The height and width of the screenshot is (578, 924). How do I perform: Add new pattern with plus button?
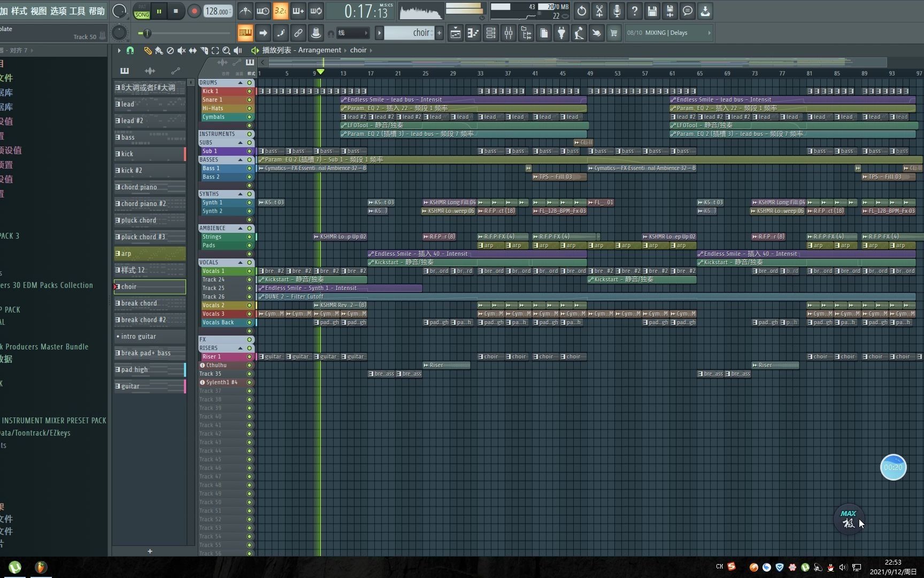440,33
